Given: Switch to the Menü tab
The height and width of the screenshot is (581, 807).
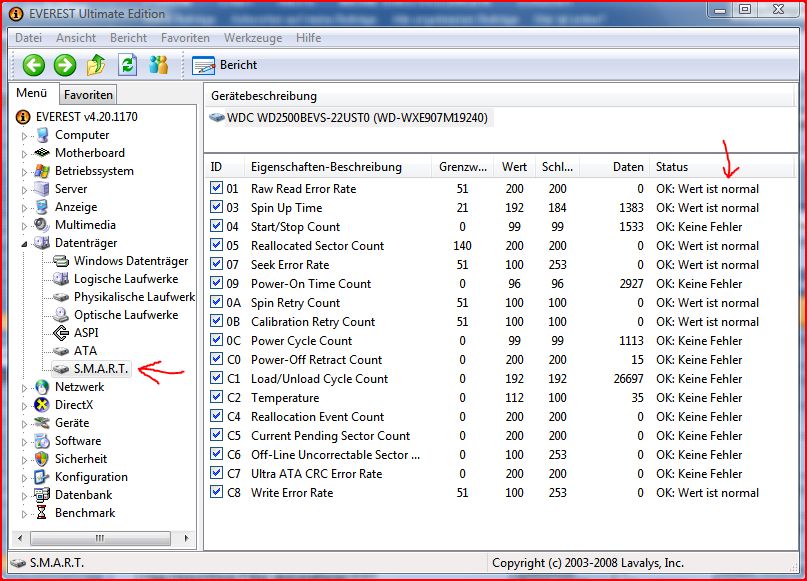Looking at the screenshot, I should pyautogui.click(x=32, y=93).
